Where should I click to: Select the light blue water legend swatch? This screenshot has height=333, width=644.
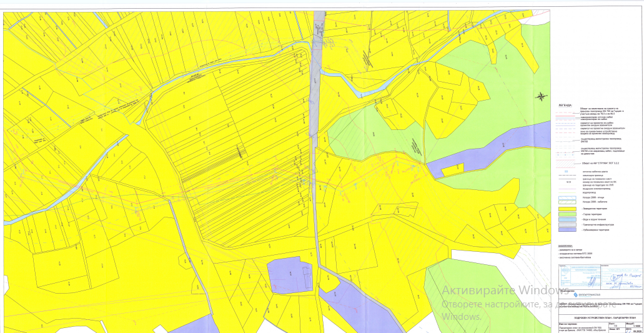[567, 220]
